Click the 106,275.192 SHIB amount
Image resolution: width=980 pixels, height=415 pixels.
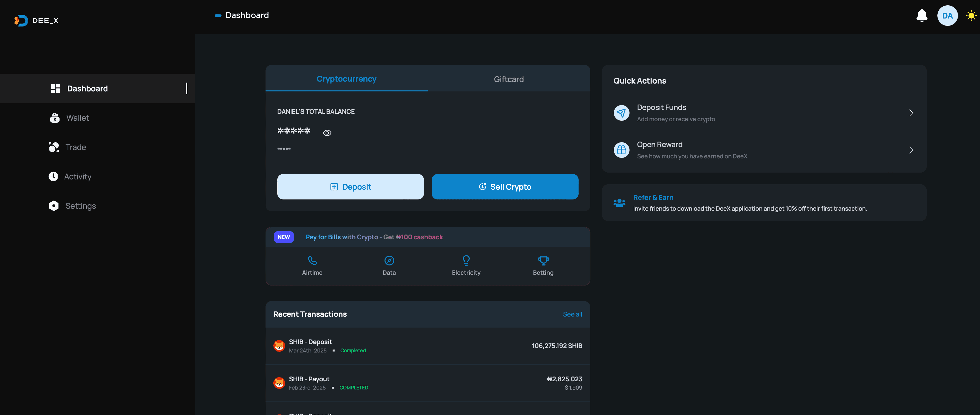557,346
